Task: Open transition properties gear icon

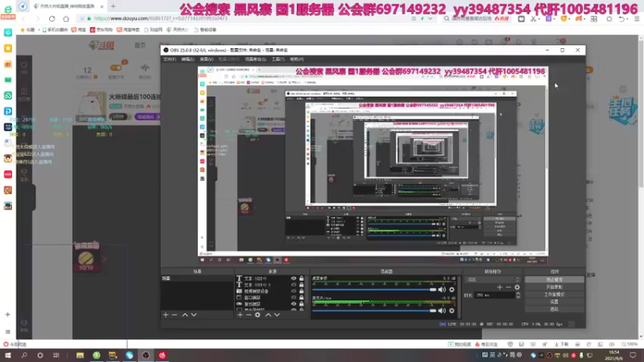Action: [517, 287]
